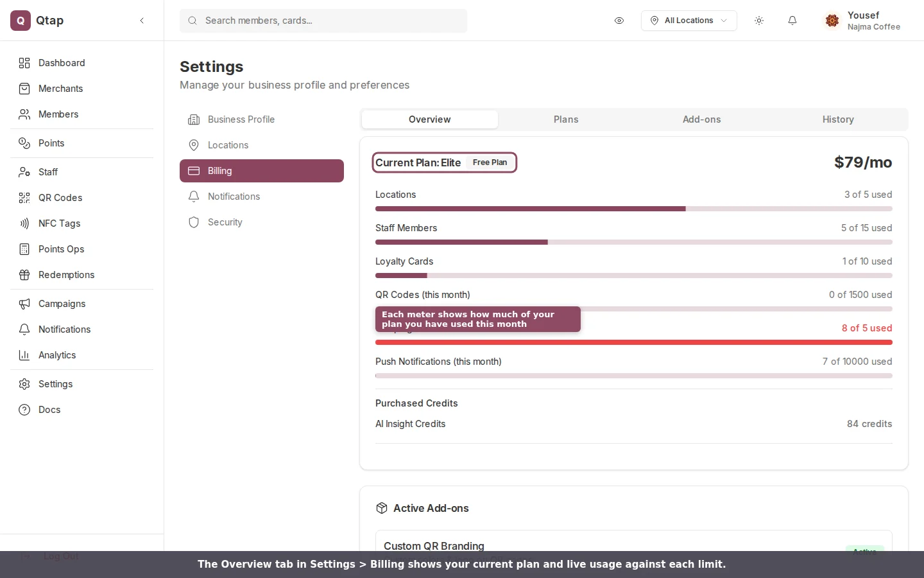Viewport: 924px width, 578px height.
Task: Click the '84 credits' value
Action: pyautogui.click(x=869, y=424)
